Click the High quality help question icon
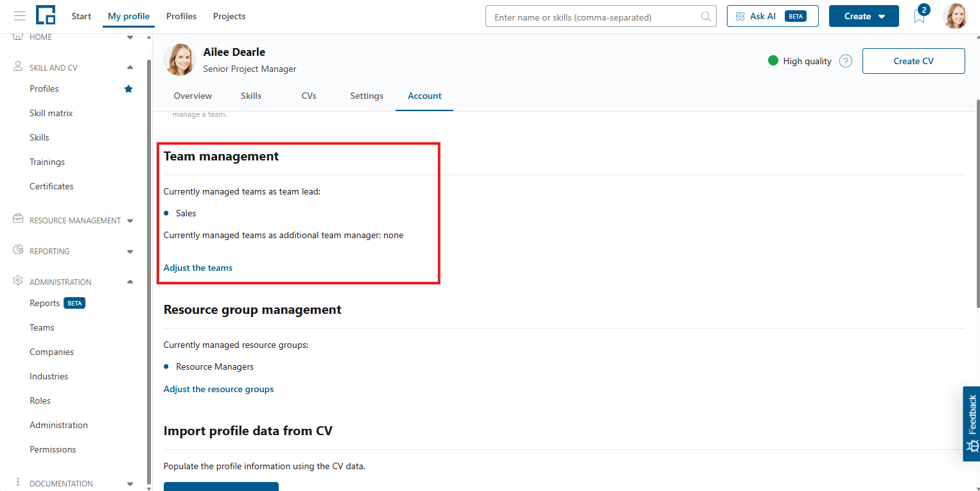 click(846, 62)
